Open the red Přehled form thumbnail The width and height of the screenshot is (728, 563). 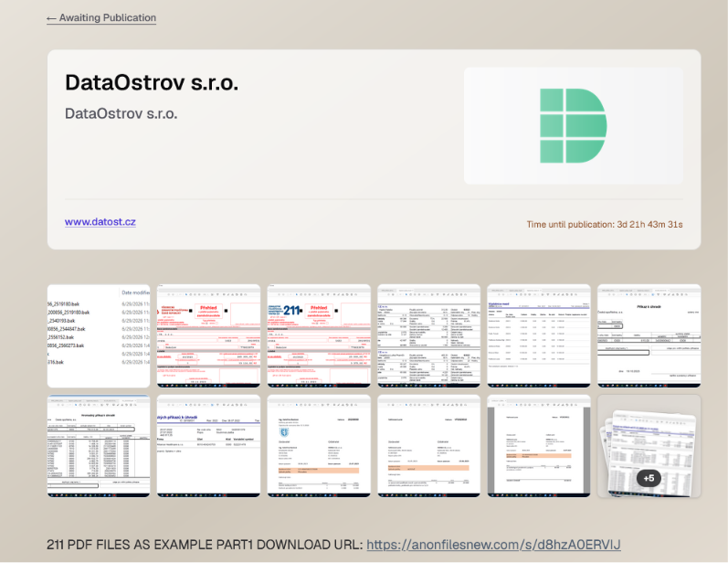pos(208,335)
